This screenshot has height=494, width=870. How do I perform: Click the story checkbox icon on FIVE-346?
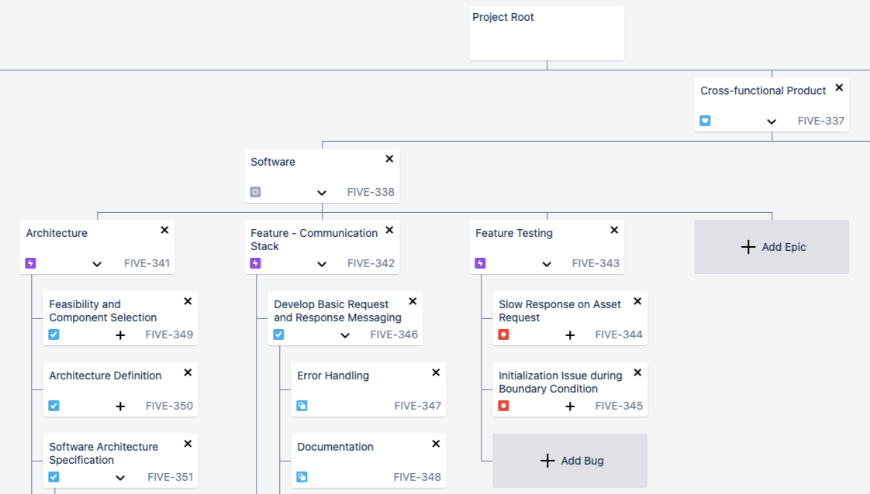coord(279,335)
